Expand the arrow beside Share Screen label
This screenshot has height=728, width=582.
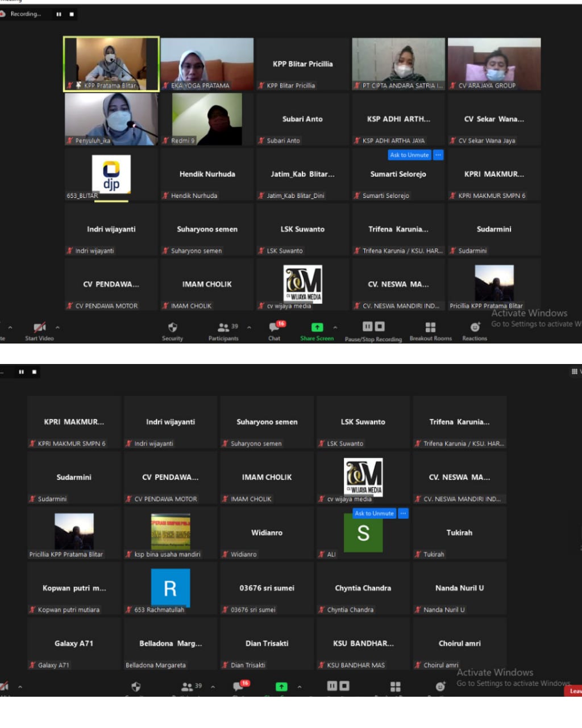click(335, 327)
